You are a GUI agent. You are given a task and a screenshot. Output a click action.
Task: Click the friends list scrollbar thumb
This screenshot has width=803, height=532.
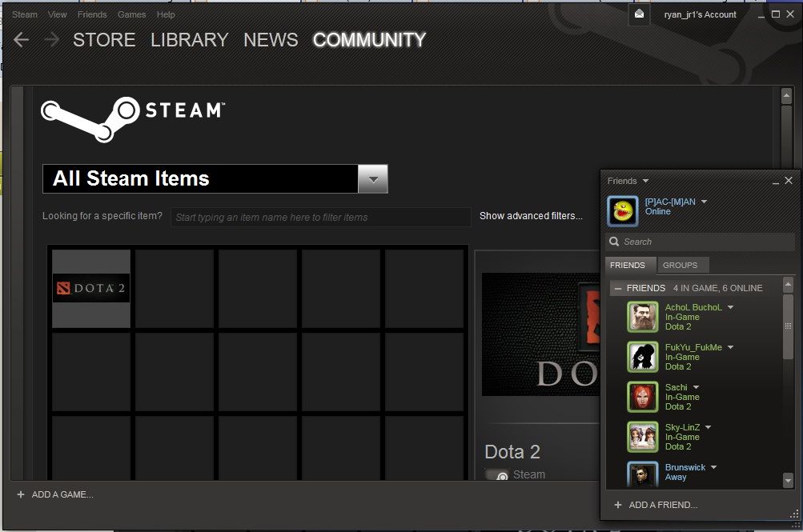(788, 326)
